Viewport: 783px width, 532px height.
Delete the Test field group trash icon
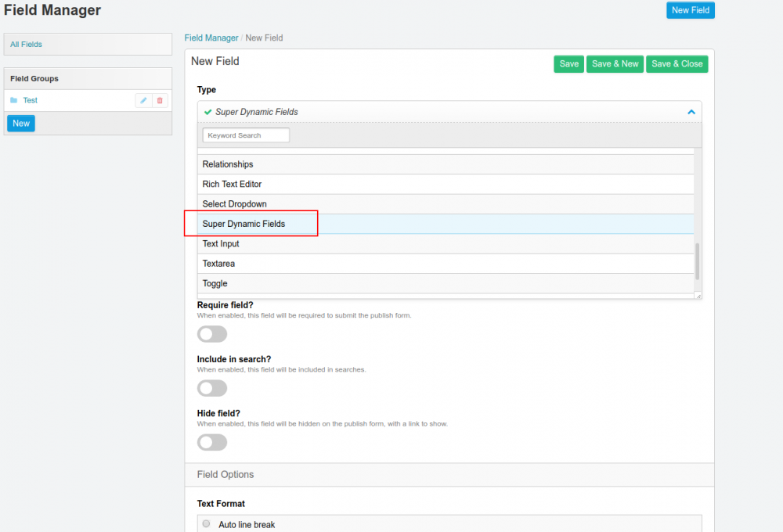tap(160, 100)
